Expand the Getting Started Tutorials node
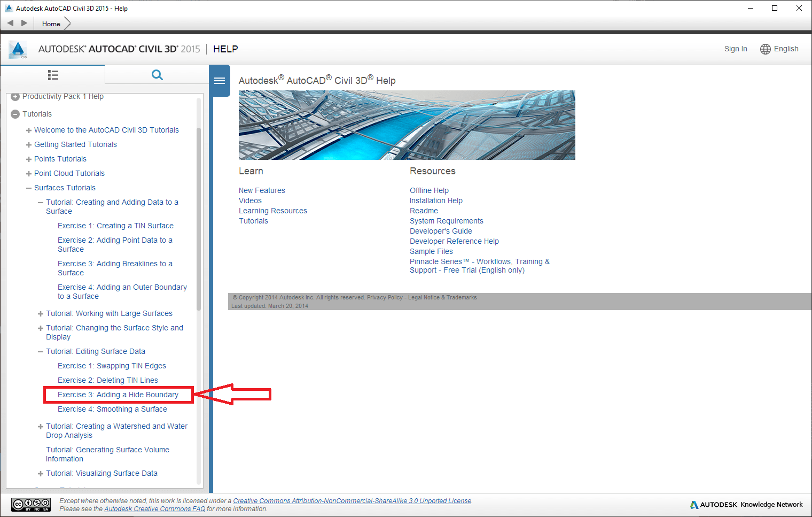 (x=29, y=145)
